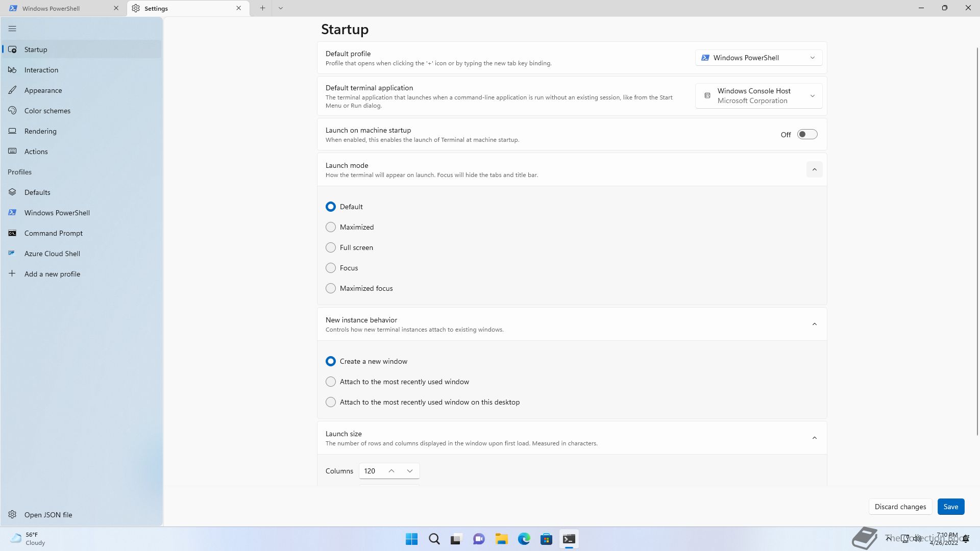Choose Attach to the most recently used window

(331, 382)
